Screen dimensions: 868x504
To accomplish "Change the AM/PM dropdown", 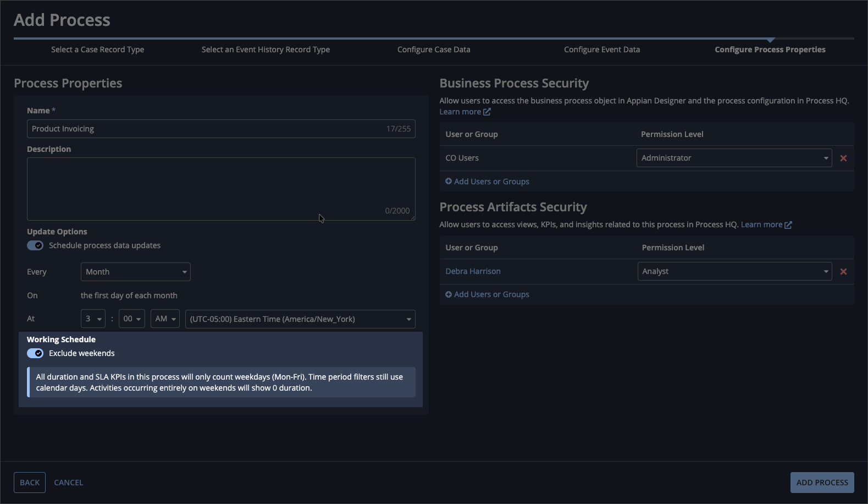I will point(165,319).
